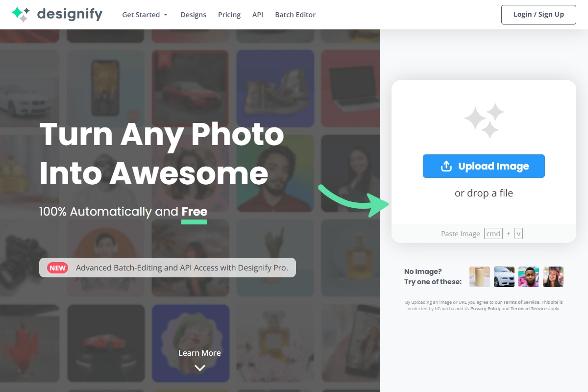
Task: Click the cmd key shortcut hint
Action: (493, 233)
